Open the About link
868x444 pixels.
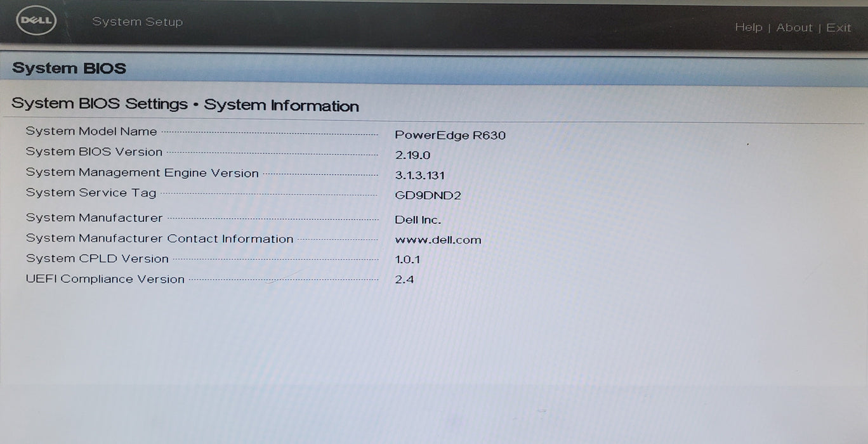click(x=795, y=27)
